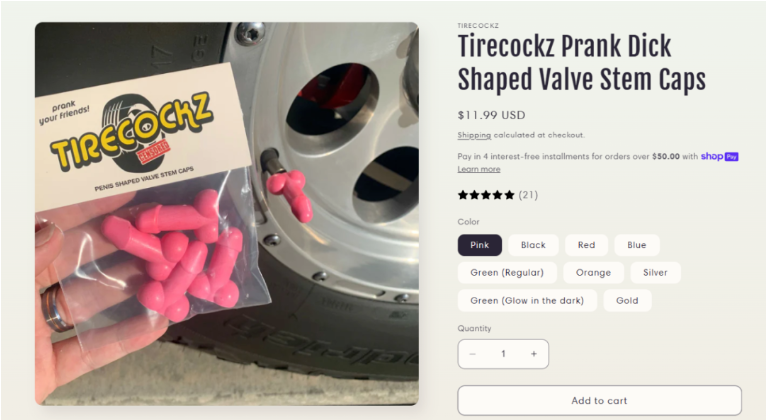Open the review count (21)

click(528, 195)
